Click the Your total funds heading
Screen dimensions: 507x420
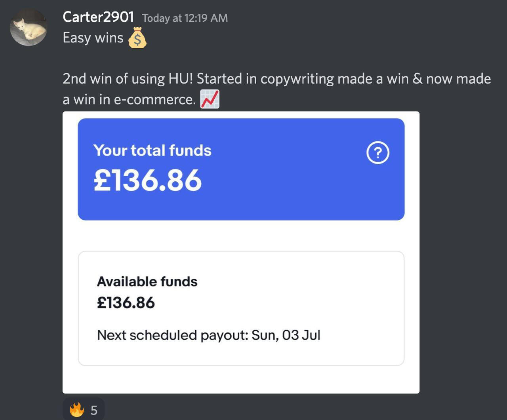[x=152, y=151]
